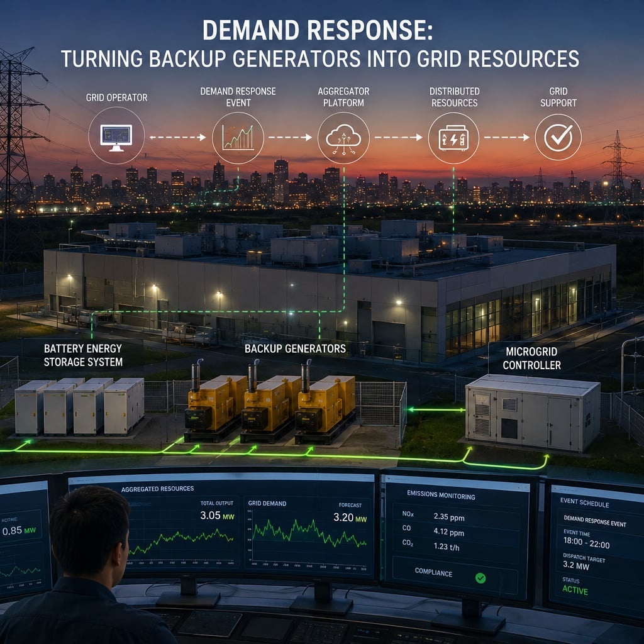Click the Grid Operator monitor icon
The image size is (644, 644).
pyautogui.click(x=116, y=136)
